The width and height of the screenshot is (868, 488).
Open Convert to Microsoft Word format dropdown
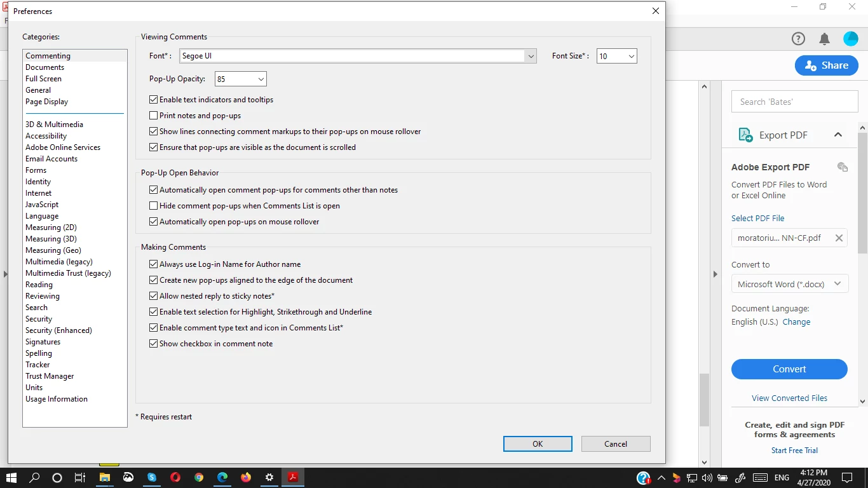coord(789,284)
